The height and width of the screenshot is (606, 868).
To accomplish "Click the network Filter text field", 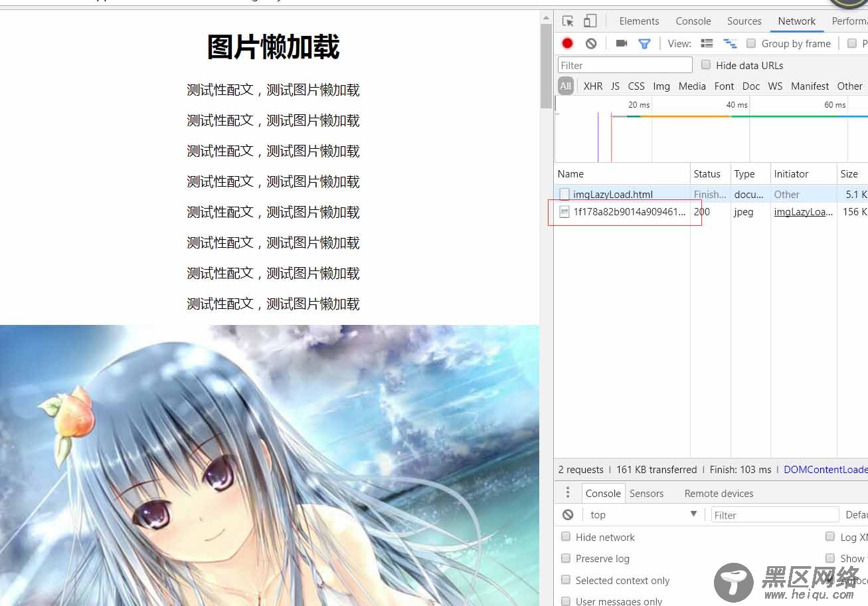I will coord(625,65).
